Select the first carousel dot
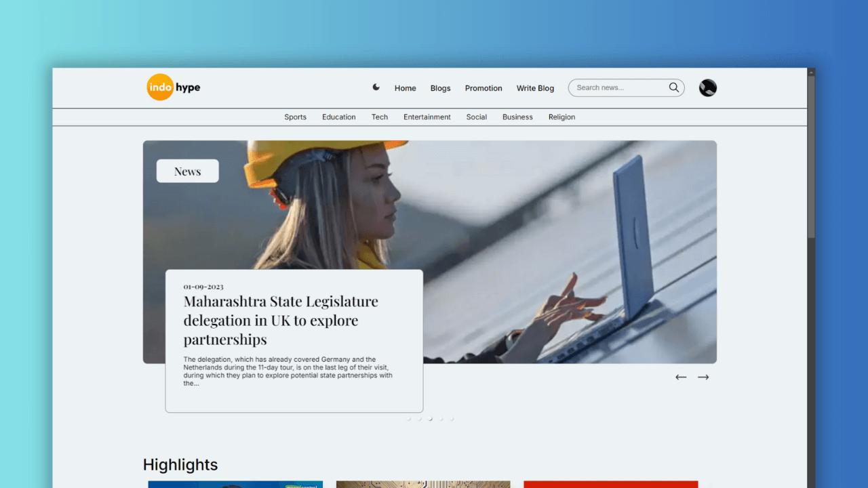This screenshot has height=488, width=868. pyautogui.click(x=409, y=419)
